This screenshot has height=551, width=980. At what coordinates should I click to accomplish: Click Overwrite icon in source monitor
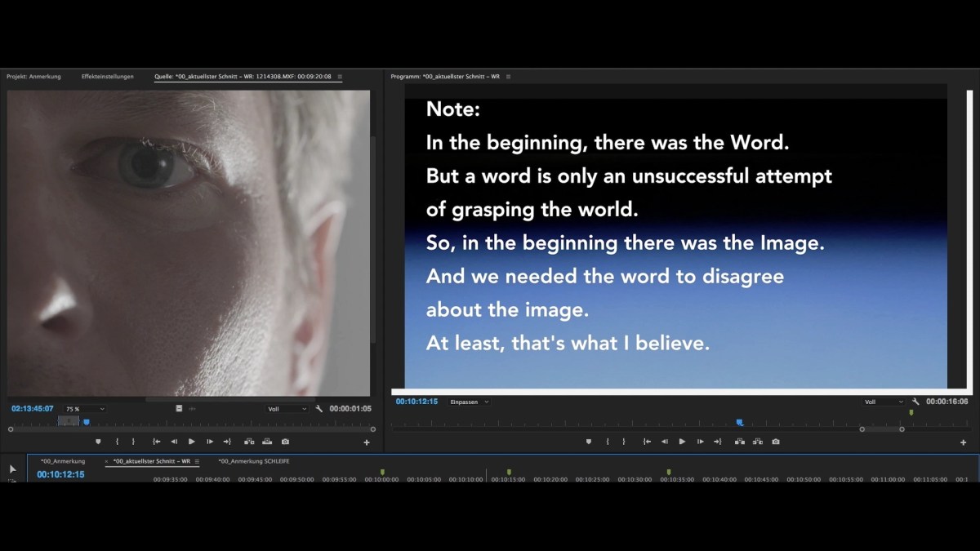(x=267, y=442)
